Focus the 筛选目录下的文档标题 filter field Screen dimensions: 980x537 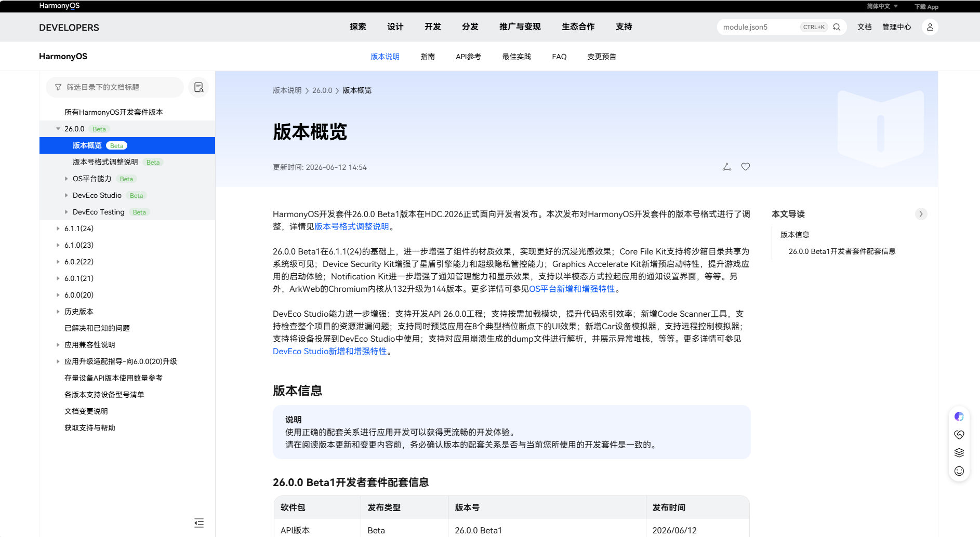115,87
